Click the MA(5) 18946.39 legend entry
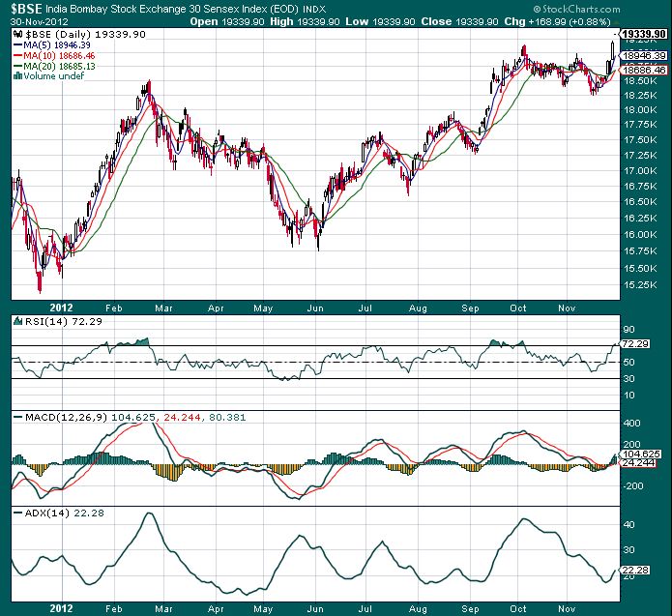 tap(57, 45)
